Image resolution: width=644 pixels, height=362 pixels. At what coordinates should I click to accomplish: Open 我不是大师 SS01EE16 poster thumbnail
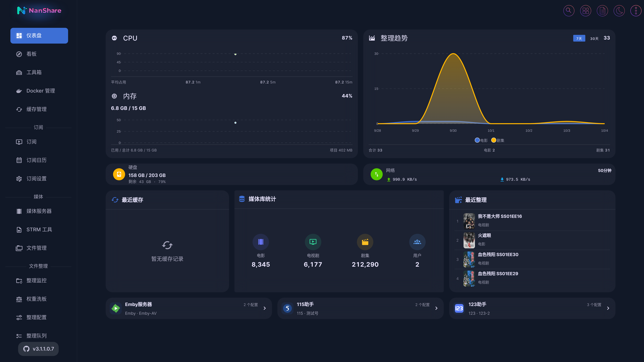[469, 221]
